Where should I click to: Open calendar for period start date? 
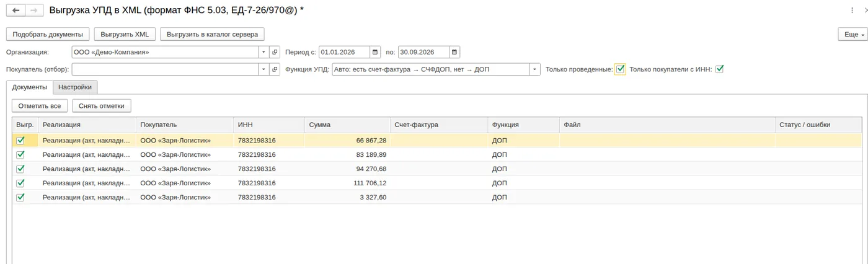coord(375,52)
